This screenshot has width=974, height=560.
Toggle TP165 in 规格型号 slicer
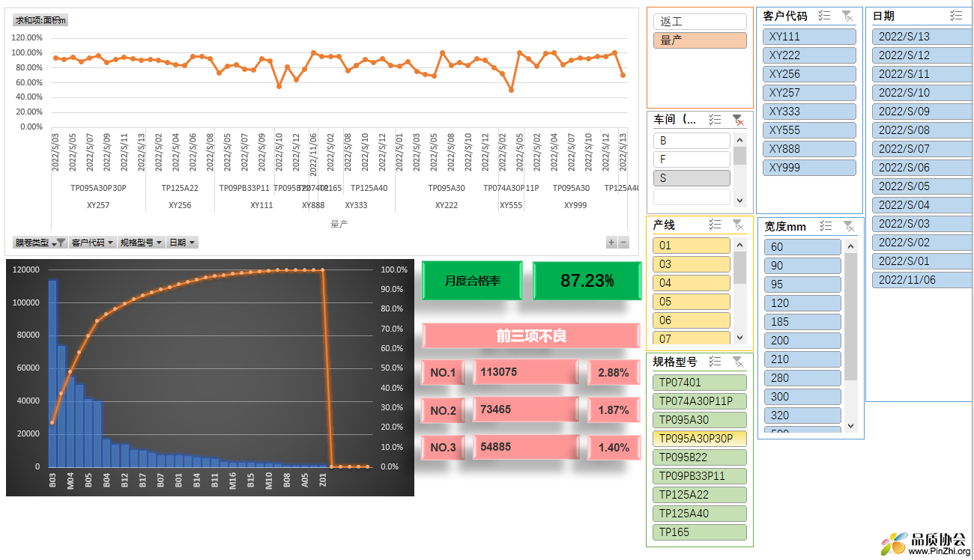coord(700,532)
